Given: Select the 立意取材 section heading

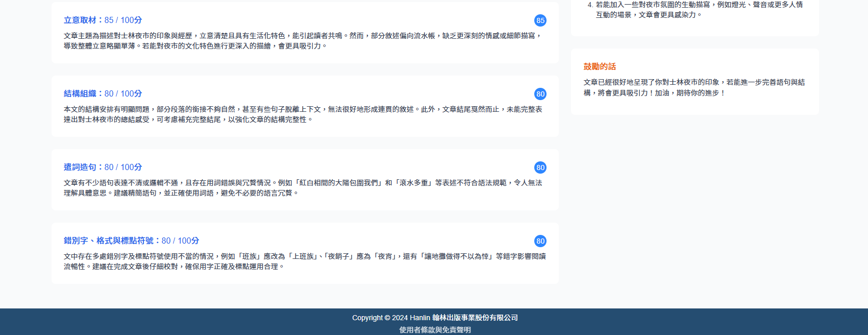Looking at the screenshot, I should [80, 20].
